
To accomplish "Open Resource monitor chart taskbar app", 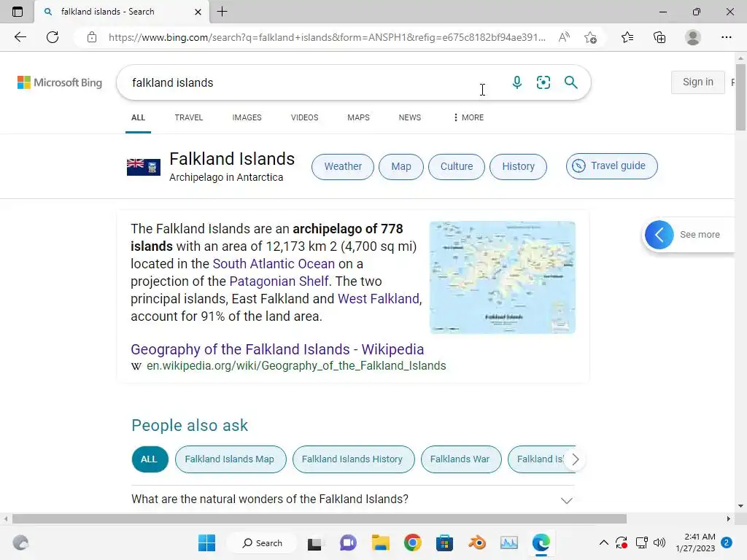I will pos(508,542).
